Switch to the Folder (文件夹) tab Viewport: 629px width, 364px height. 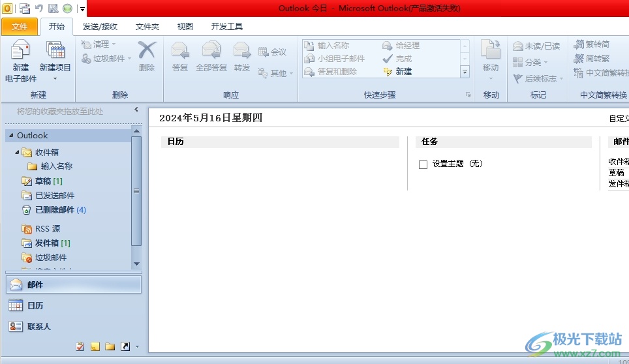[147, 27]
